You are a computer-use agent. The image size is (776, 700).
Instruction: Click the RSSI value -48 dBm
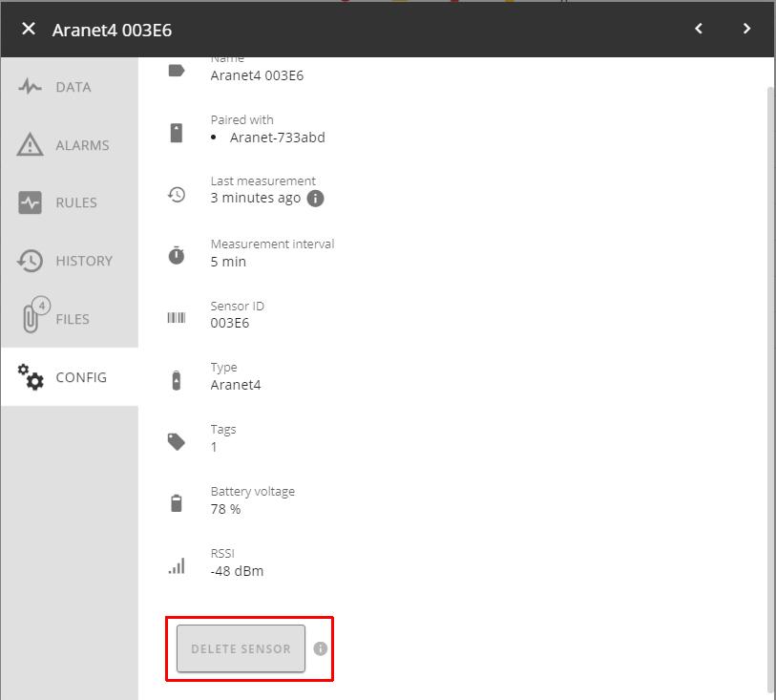tap(237, 571)
